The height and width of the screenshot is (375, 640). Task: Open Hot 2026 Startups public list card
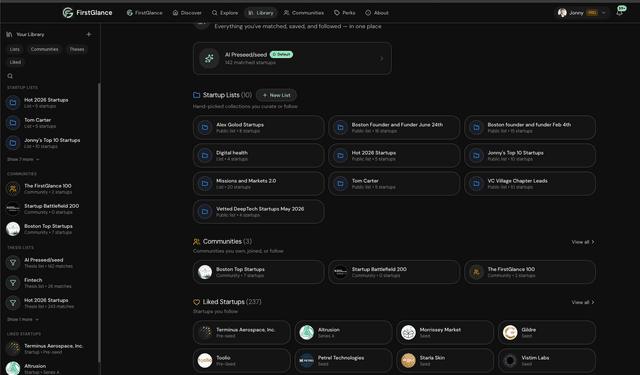394,155
